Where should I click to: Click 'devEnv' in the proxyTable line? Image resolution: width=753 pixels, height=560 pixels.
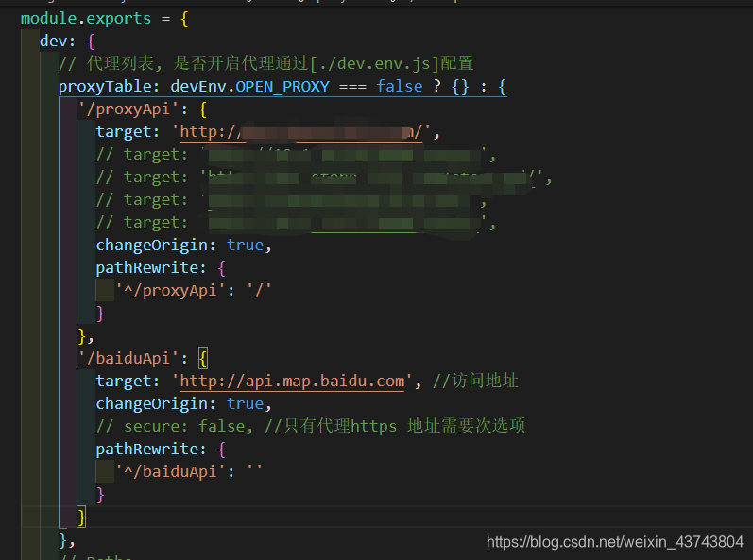198,86
